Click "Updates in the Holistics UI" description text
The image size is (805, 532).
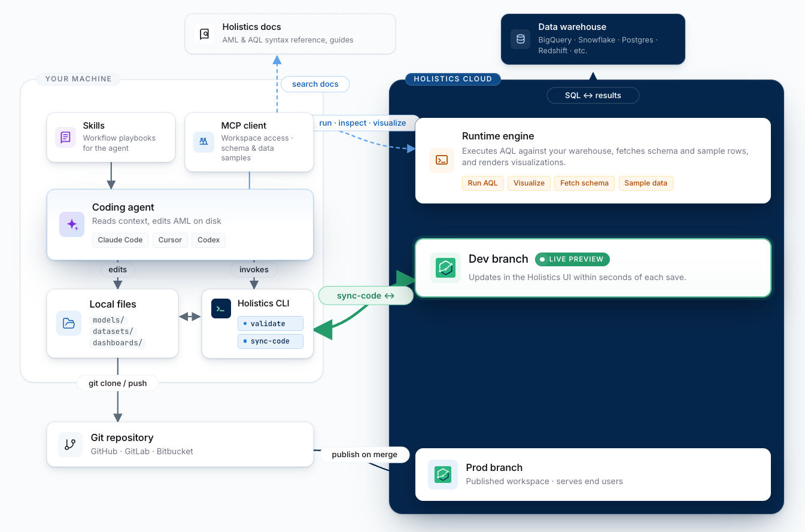click(x=577, y=277)
